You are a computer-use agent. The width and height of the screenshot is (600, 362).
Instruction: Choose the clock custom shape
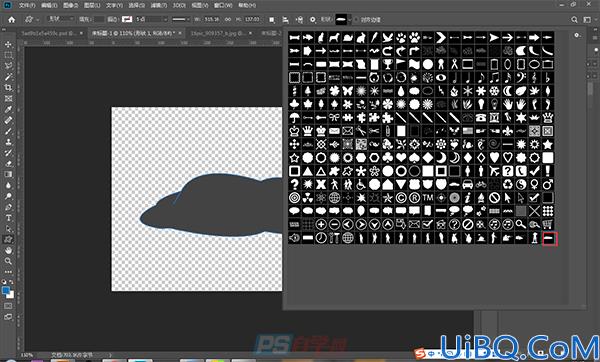pyautogui.click(x=321, y=238)
